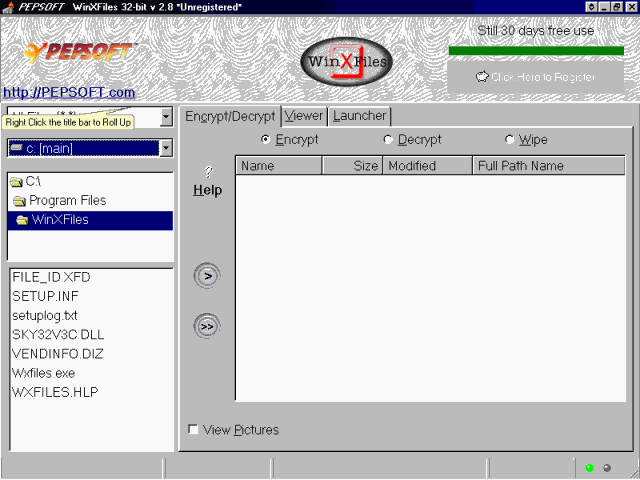Open the http://PEPSOFT.com link

[x=69, y=93]
